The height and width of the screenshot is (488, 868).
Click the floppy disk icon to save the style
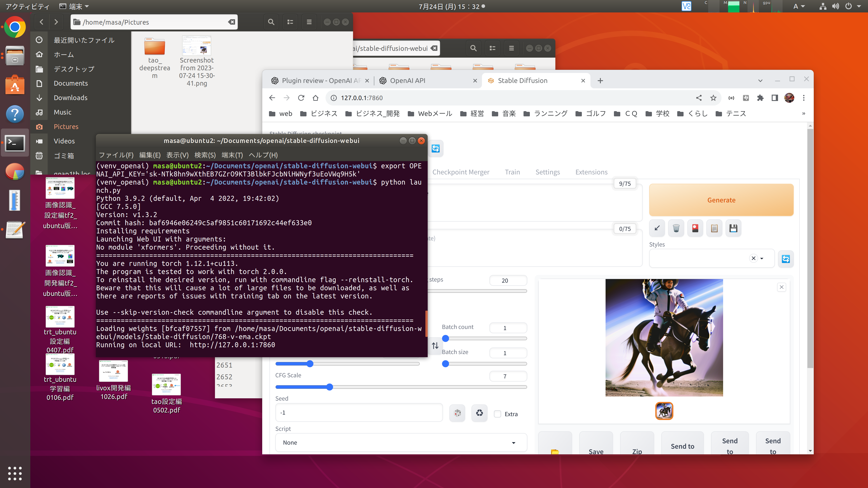tap(733, 228)
